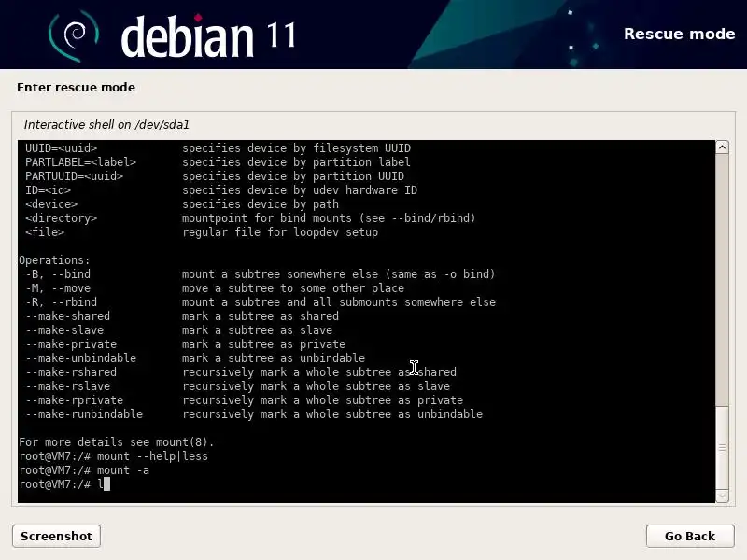747x560 pixels.
Task: Click the 'ID=<id>' source entry
Action: [49, 190]
